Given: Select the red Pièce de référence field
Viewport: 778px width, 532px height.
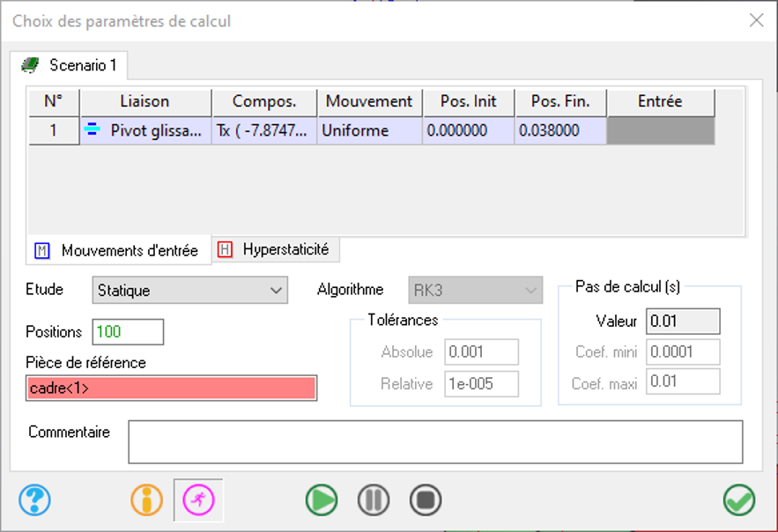Looking at the screenshot, I should click(x=171, y=388).
